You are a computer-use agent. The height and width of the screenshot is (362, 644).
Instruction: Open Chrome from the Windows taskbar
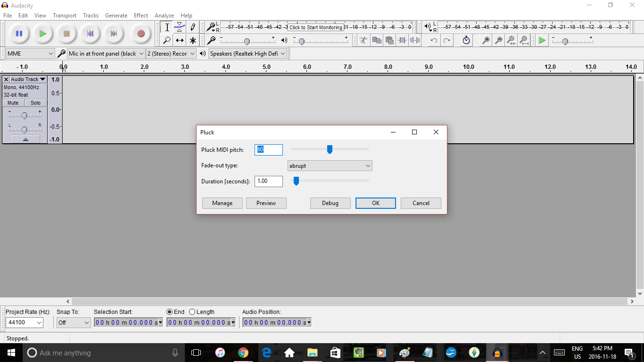pyautogui.click(x=243, y=353)
